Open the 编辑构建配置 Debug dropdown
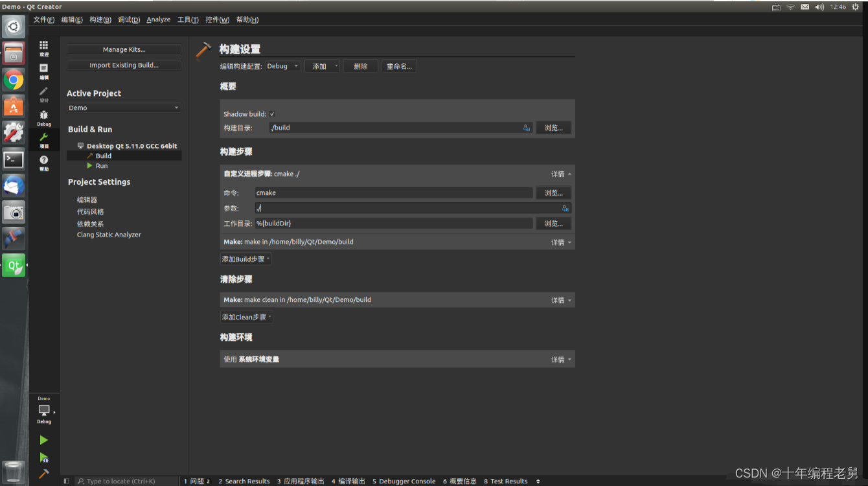 (282, 65)
